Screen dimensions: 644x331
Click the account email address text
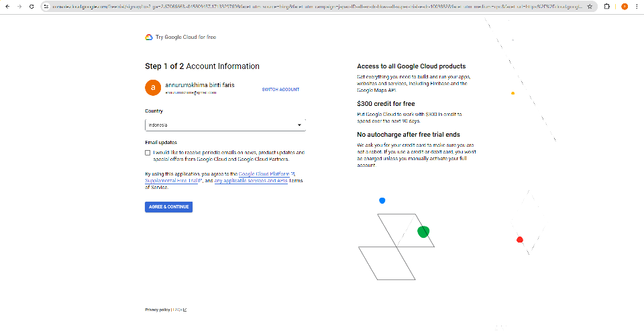click(191, 93)
